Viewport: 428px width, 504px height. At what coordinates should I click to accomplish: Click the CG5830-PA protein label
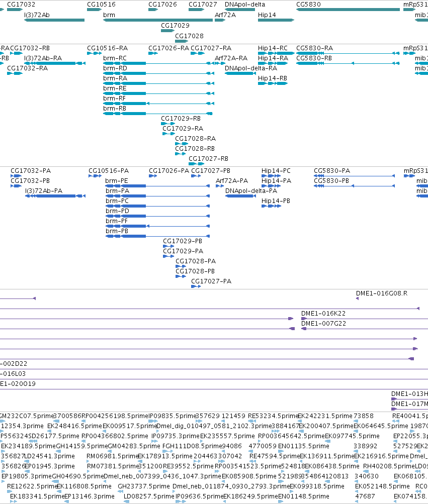tap(332, 171)
